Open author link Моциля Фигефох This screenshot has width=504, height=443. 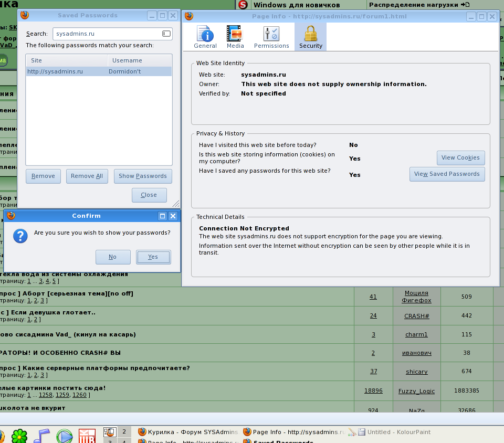[416, 297]
